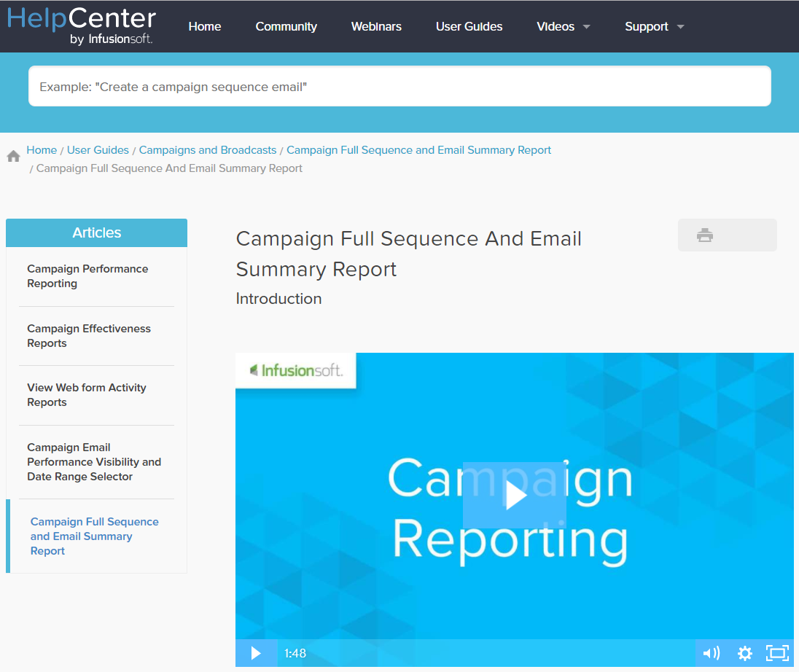Click the Infusionsoft logo on video
Image resolution: width=799 pixels, height=672 pixels.
[296, 370]
